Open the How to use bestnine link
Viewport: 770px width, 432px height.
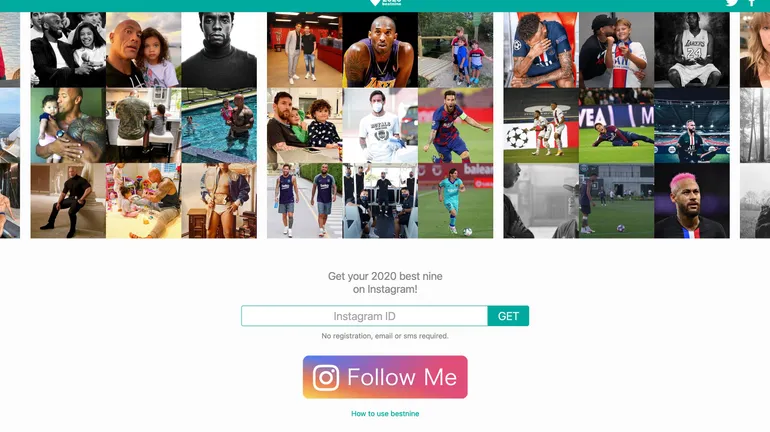pos(385,414)
